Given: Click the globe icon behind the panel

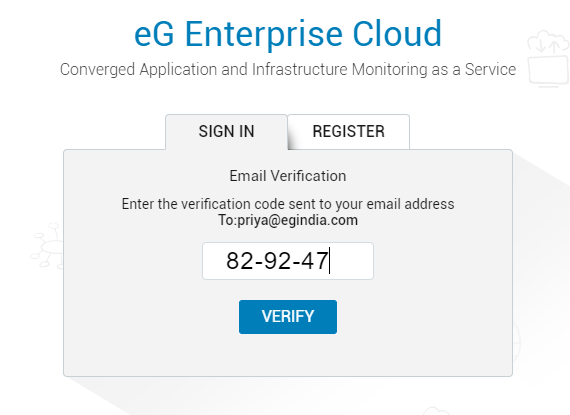Looking at the screenshot, I should [x=517, y=342].
